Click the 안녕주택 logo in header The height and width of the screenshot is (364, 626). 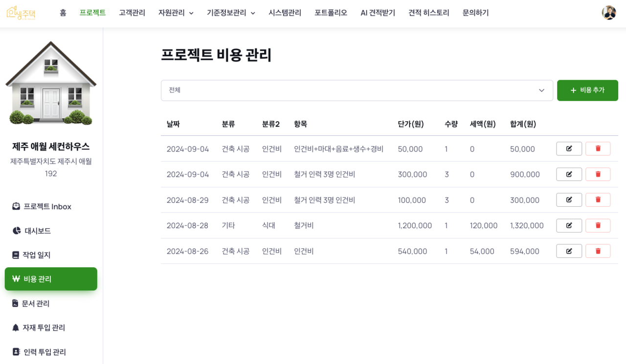21,13
